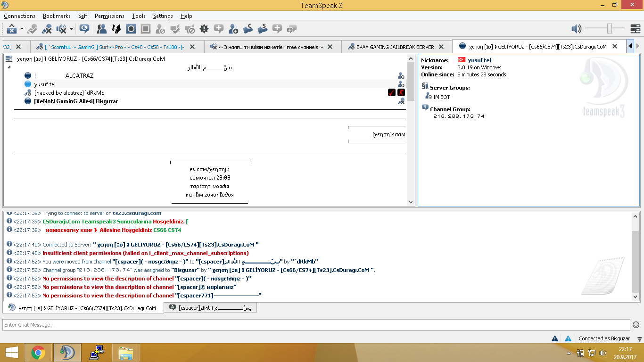Open the Settings menu

(x=163, y=16)
